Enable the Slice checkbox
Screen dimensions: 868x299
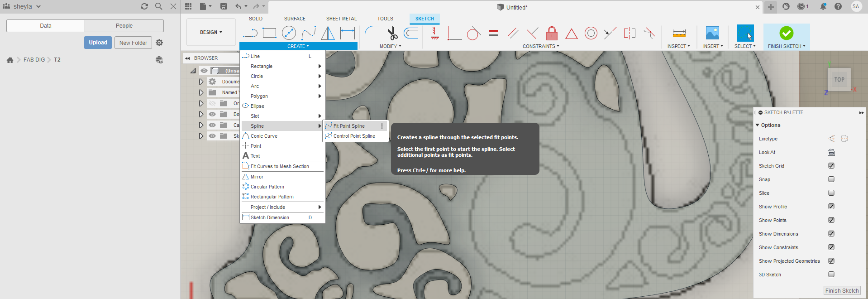tap(831, 193)
